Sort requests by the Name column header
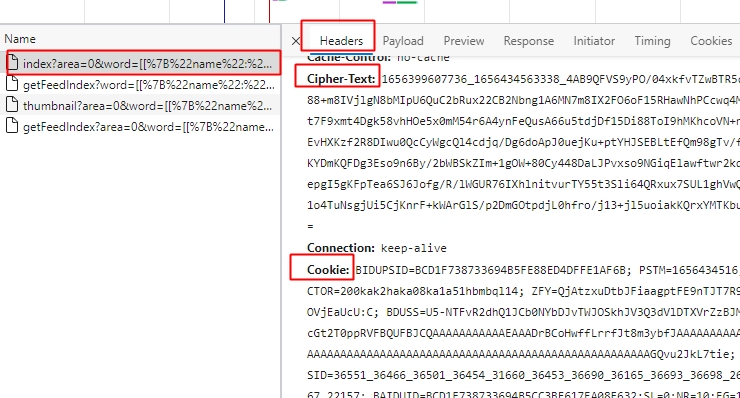Screen dimensions: 740x398 click(20, 39)
